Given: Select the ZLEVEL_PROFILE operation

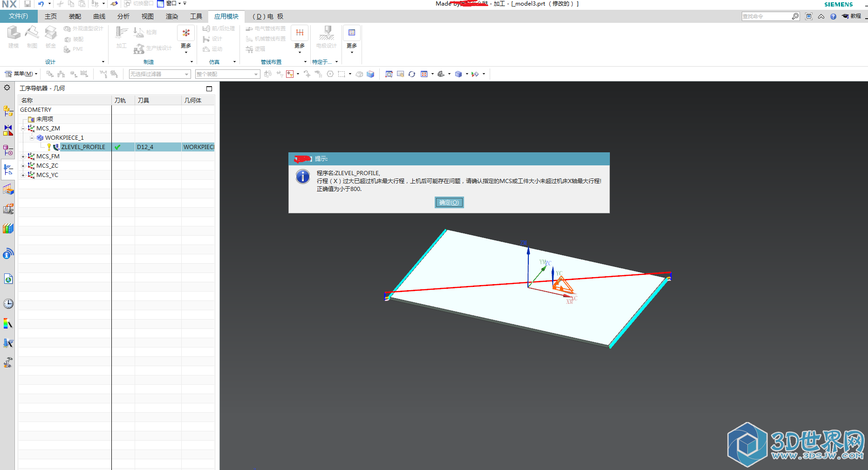Looking at the screenshot, I should 83,147.
